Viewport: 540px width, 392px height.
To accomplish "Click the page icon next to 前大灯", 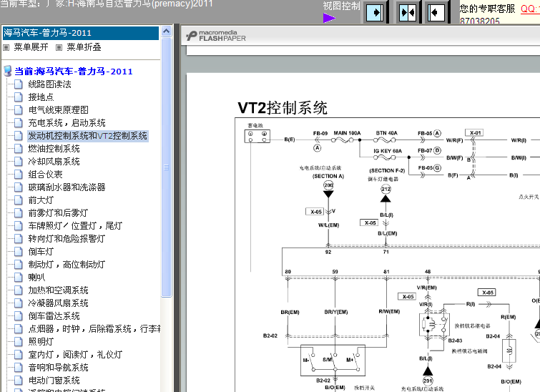I will 19,200.
